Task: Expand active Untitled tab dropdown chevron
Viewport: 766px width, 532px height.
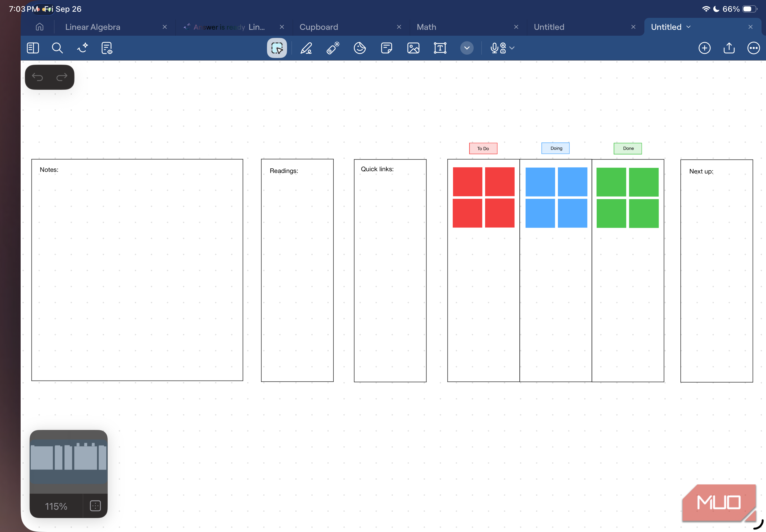Action: point(688,27)
